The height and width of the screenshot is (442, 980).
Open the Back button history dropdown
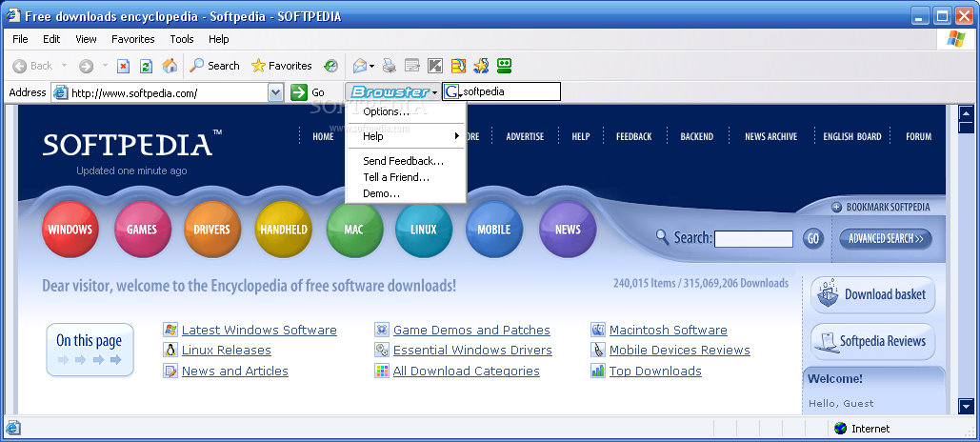click(65, 66)
